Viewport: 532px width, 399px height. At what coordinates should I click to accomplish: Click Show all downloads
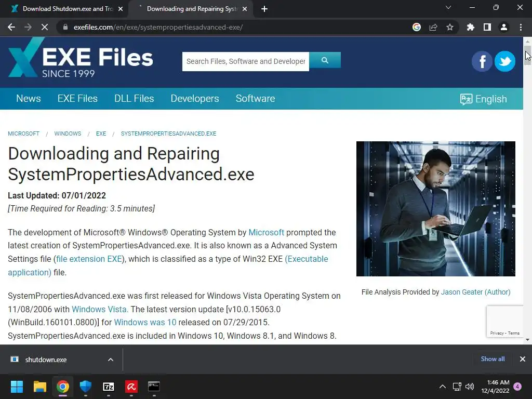coord(493,359)
